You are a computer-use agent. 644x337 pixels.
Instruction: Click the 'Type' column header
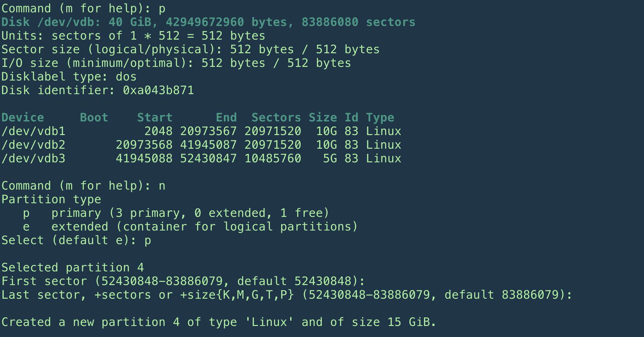[380, 118]
